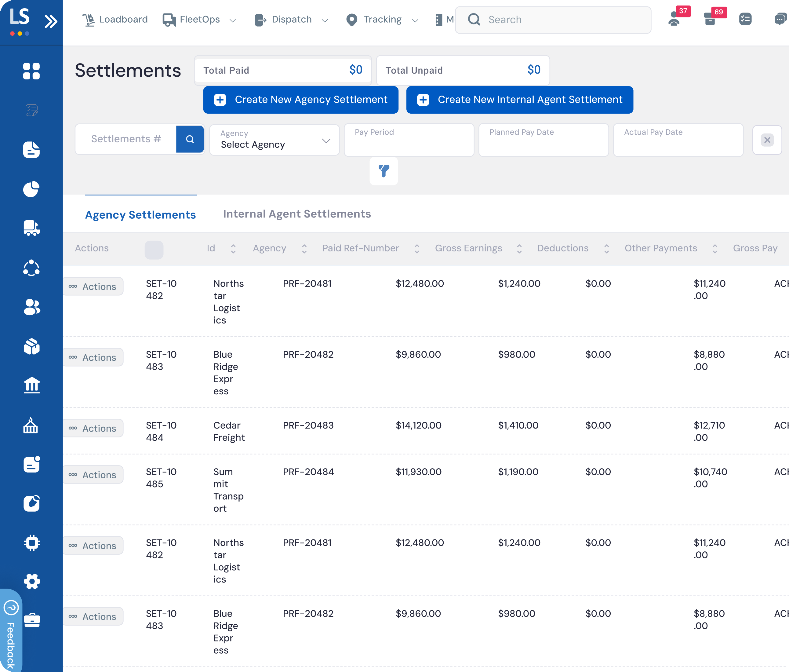The image size is (789, 672).
Task: Toggle the select-all checkbox in table header
Action: (x=154, y=250)
